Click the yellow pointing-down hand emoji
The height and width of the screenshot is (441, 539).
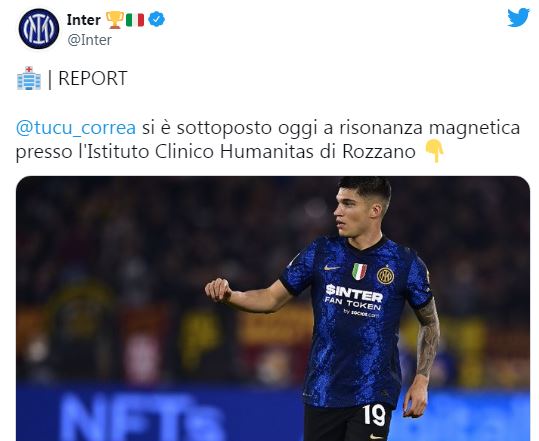tap(434, 151)
